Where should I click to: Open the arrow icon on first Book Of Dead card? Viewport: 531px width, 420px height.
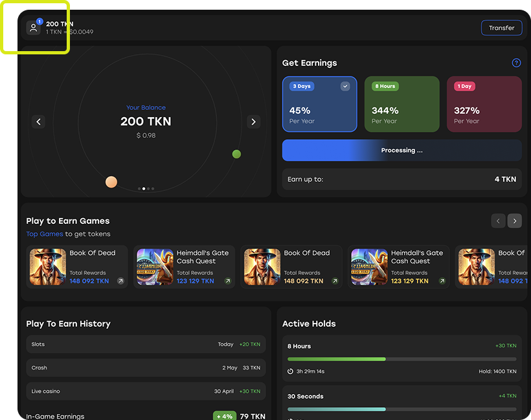(x=120, y=281)
